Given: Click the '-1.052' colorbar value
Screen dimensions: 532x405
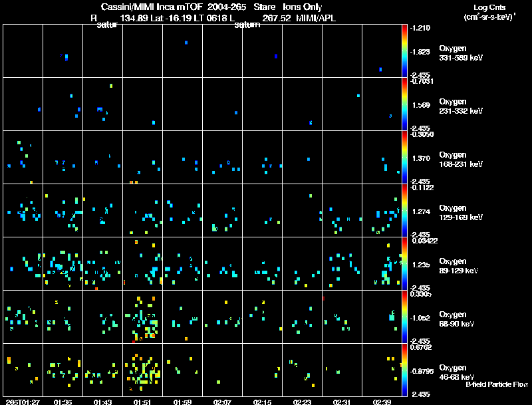Looking at the screenshot, I should pyautogui.click(x=420, y=318).
